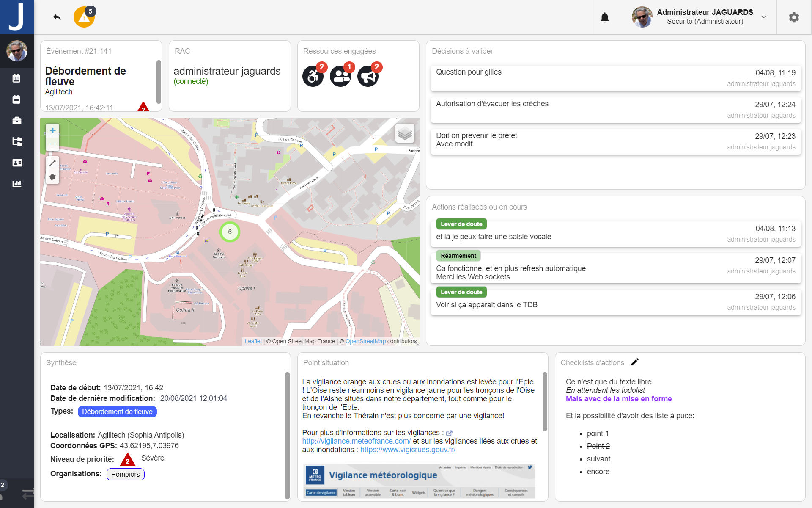The image size is (812, 508).
Task: Click the Lever de doute tag dated 04/08
Action: point(461,224)
